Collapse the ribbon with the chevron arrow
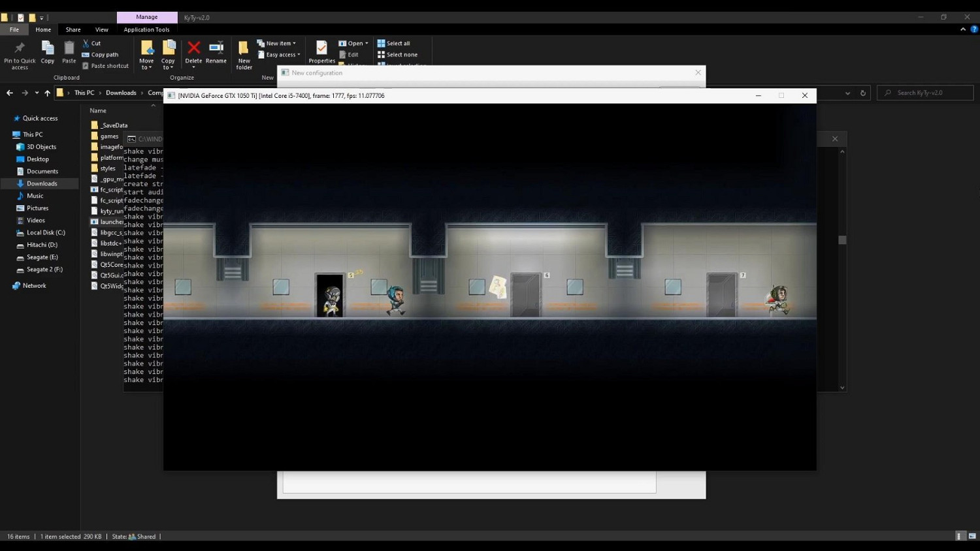This screenshot has height=551, width=980. (963, 29)
